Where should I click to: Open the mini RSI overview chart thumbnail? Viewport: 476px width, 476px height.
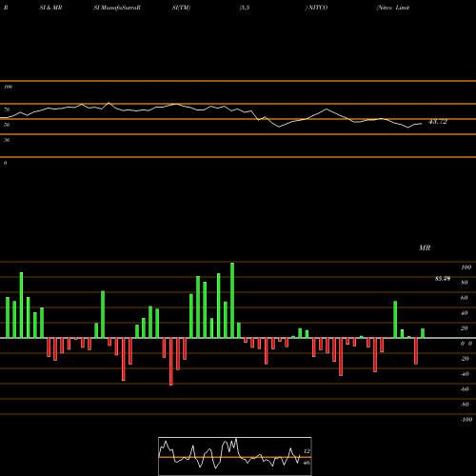tap(235, 456)
